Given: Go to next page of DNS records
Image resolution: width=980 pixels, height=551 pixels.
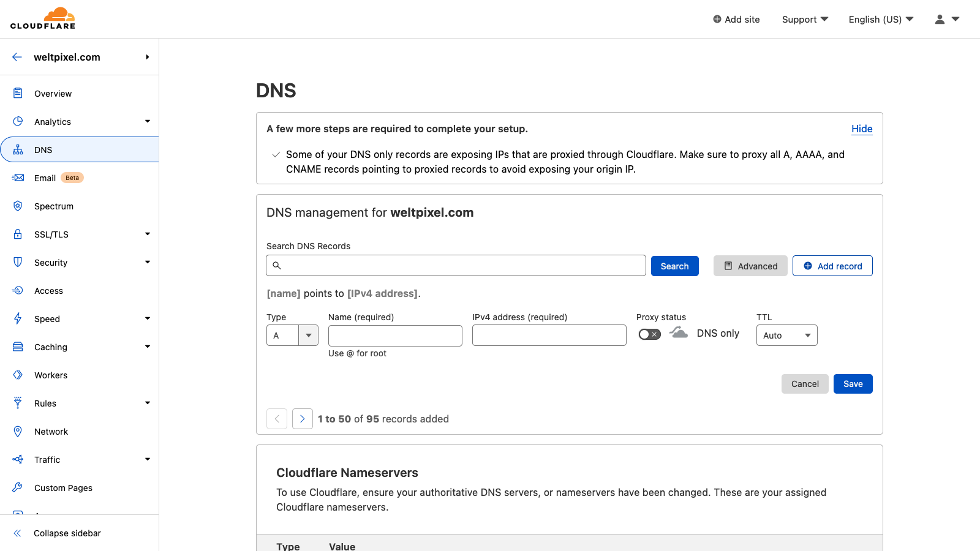Looking at the screenshot, I should click(303, 419).
